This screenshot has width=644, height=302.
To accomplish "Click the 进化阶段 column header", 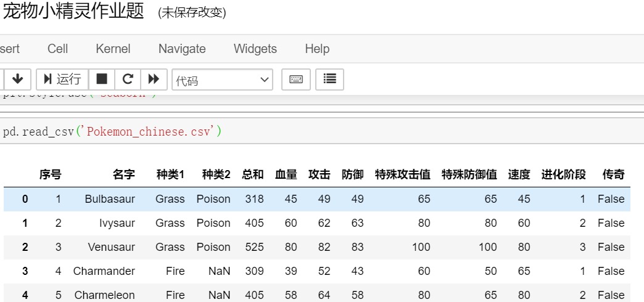I will [x=564, y=174].
